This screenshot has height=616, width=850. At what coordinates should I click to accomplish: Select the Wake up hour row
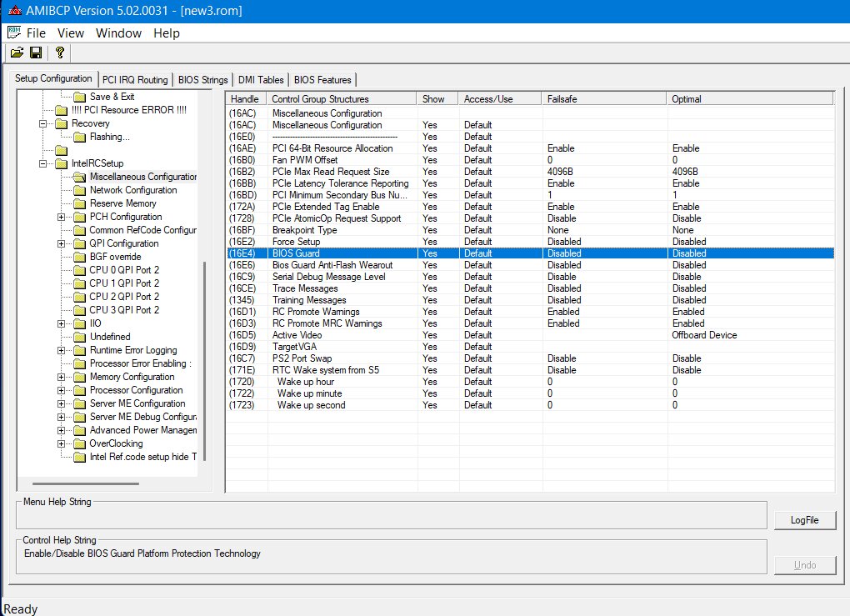click(530, 382)
